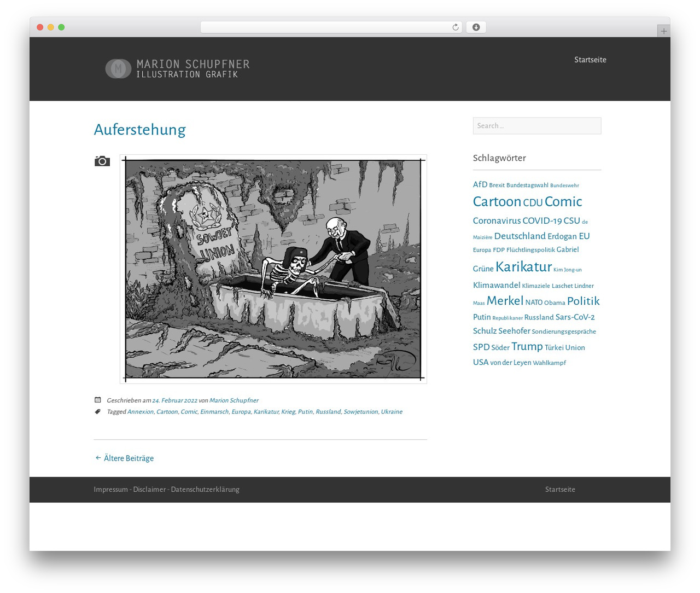Click the Marion Schupfner logo
The width and height of the screenshot is (700, 593).
[x=178, y=68]
